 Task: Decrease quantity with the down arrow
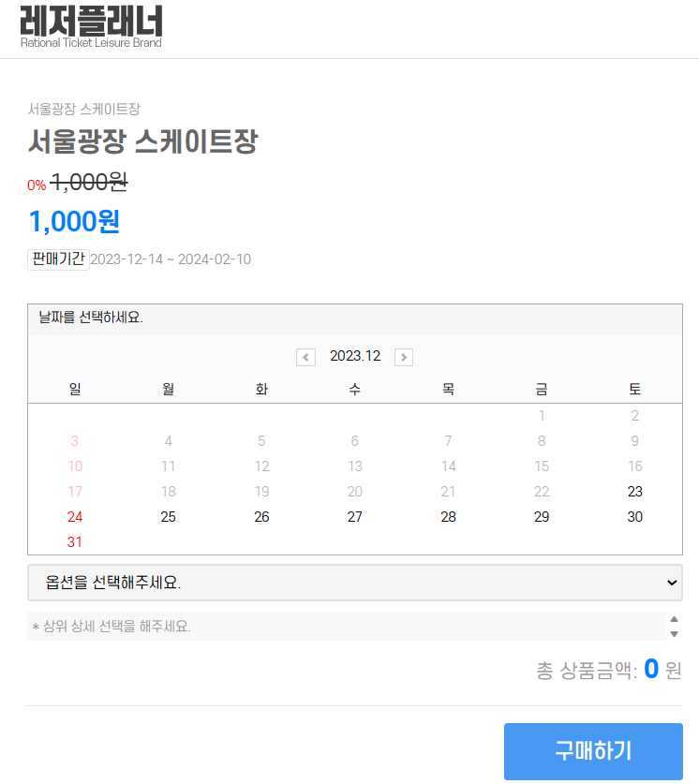coord(674,634)
